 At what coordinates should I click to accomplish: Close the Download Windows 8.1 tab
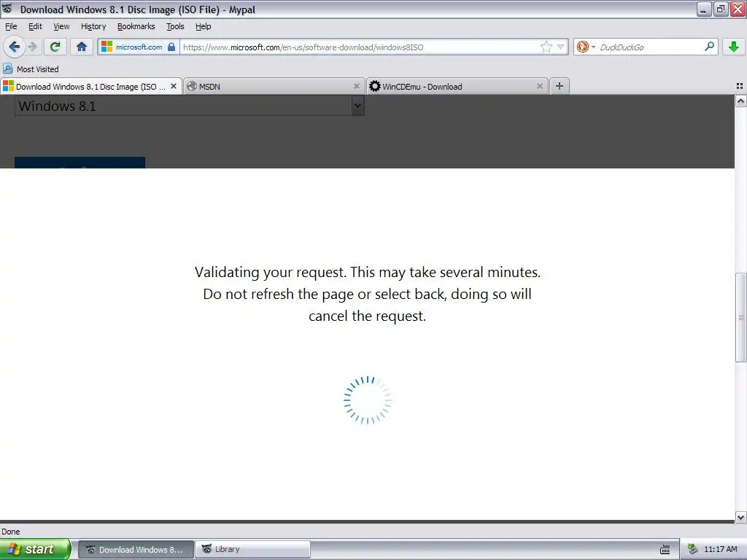click(x=174, y=86)
